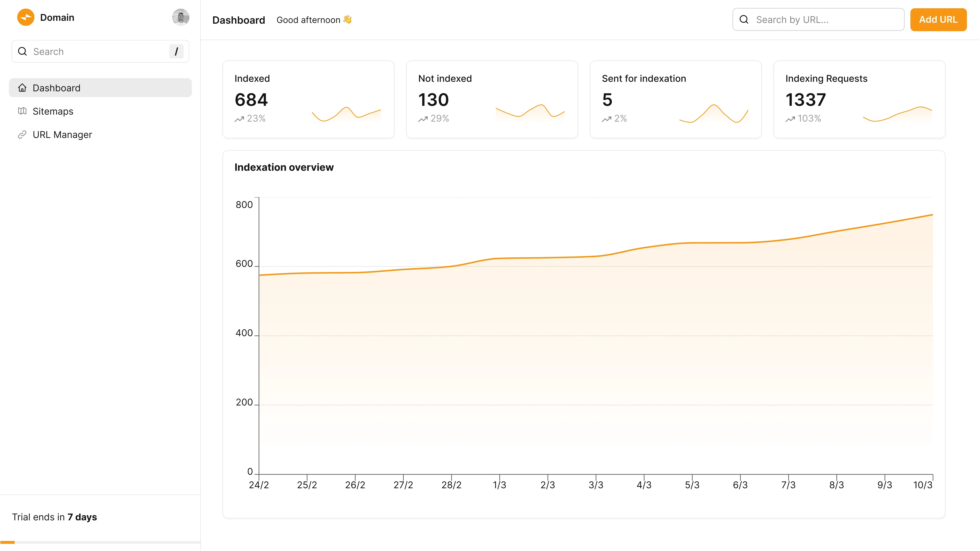The image size is (980, 551).
Task: Click the 400 value on y-axis
Action: coord(244,333)
